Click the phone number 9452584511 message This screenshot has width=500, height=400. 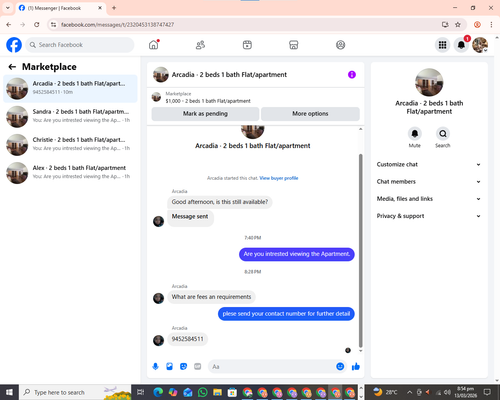187,339
